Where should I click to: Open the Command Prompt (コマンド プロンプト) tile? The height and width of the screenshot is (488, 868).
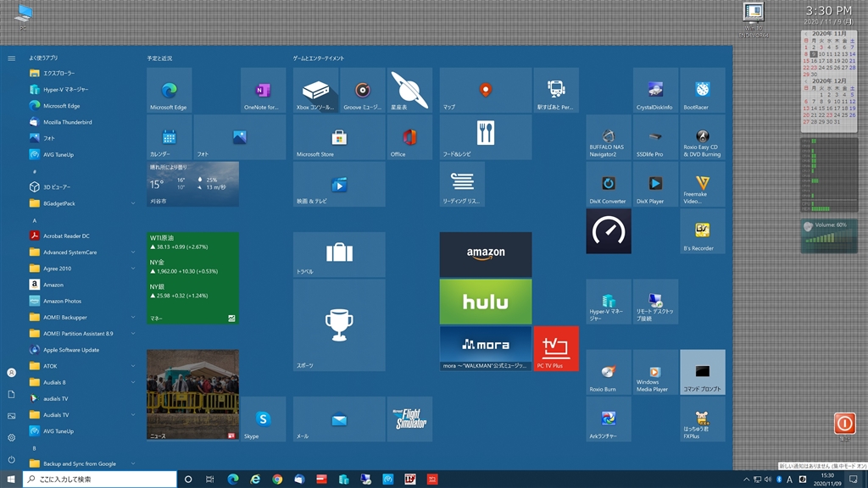pos(703,373)
